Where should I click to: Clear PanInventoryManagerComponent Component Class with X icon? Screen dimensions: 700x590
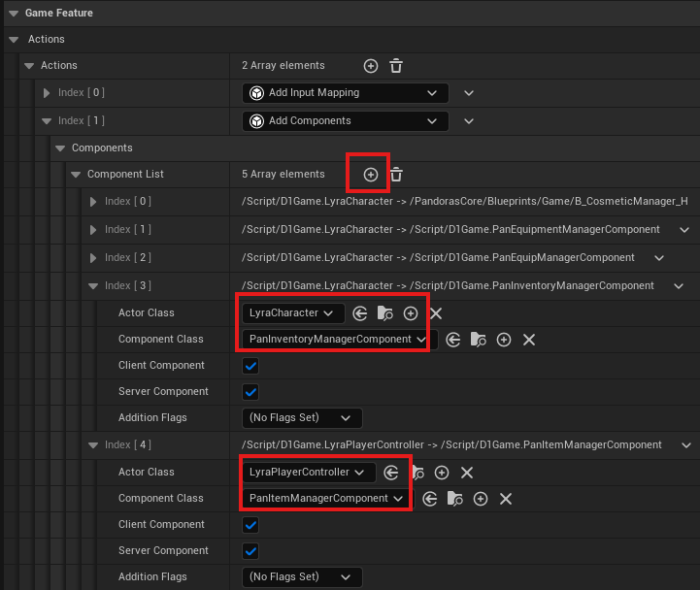click(x=529, y=340)
